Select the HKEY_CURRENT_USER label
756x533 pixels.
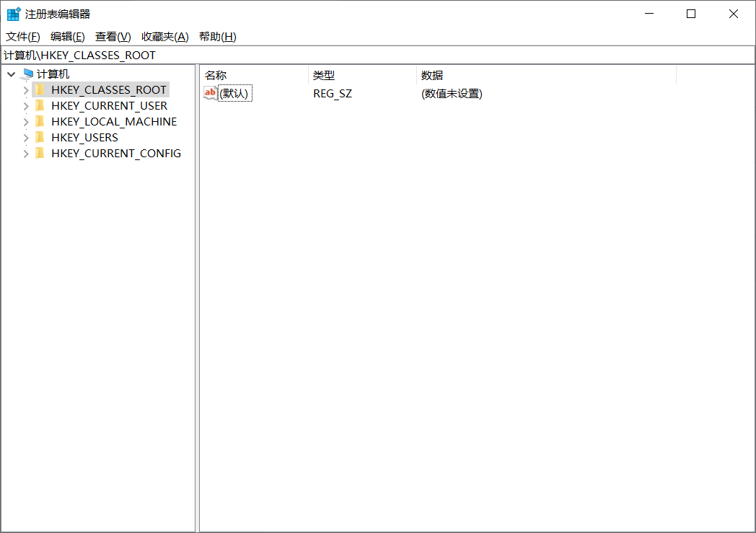pos(109,105)
